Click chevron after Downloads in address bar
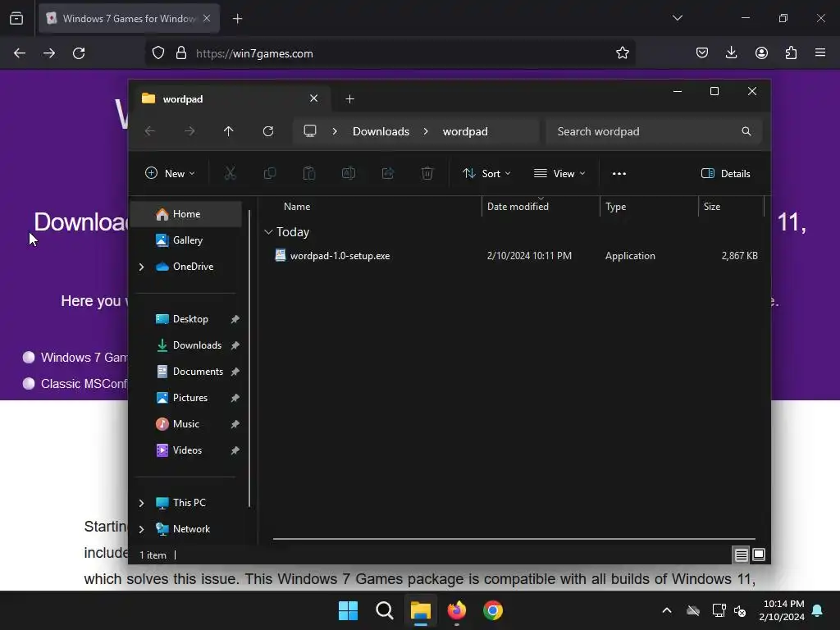The width and height of the screenshot is (840, 630). tap(426, 131)
